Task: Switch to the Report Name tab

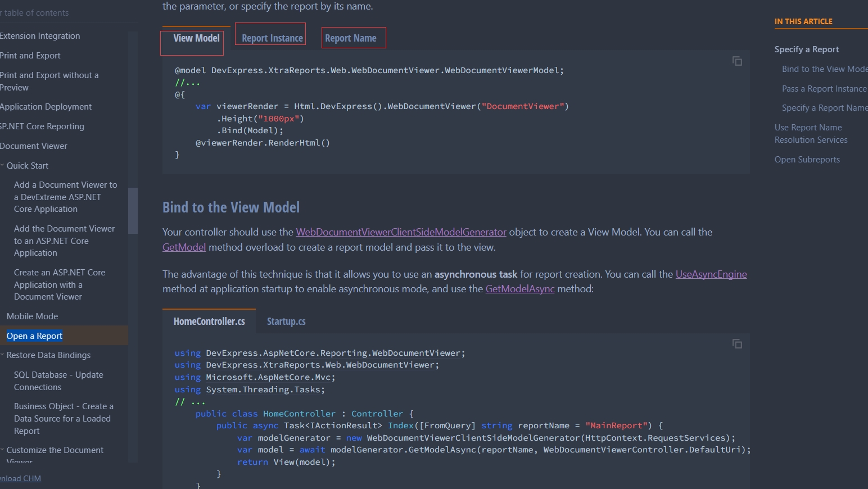Action: tap(351, 38)
